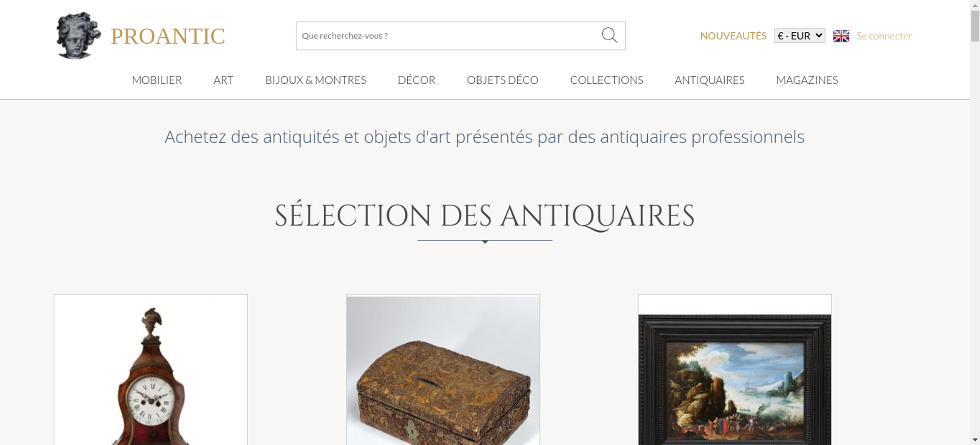The width and height of the screenshot is (980, 445).
Task: Open the embossed leather box listing
Action: (x=443, y=370)
